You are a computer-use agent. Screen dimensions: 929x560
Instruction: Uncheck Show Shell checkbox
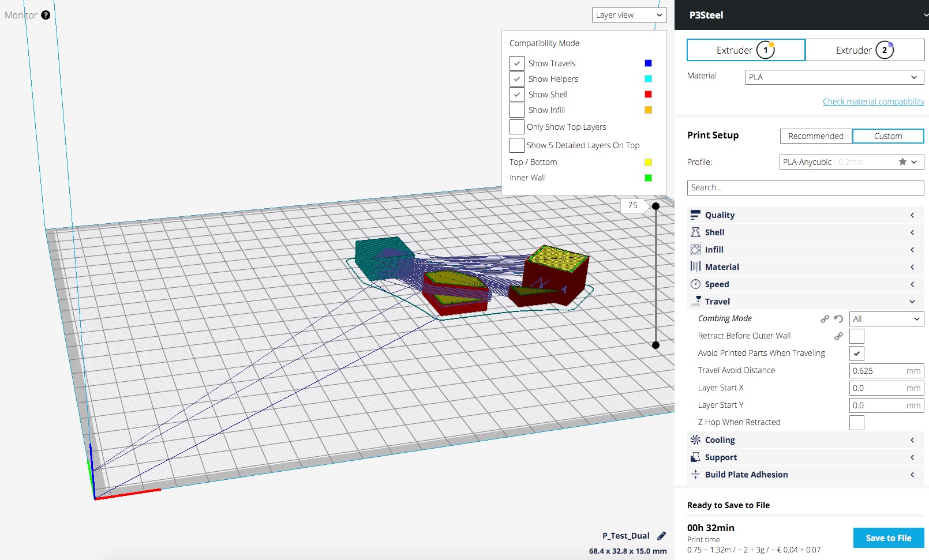click(517, 95)
